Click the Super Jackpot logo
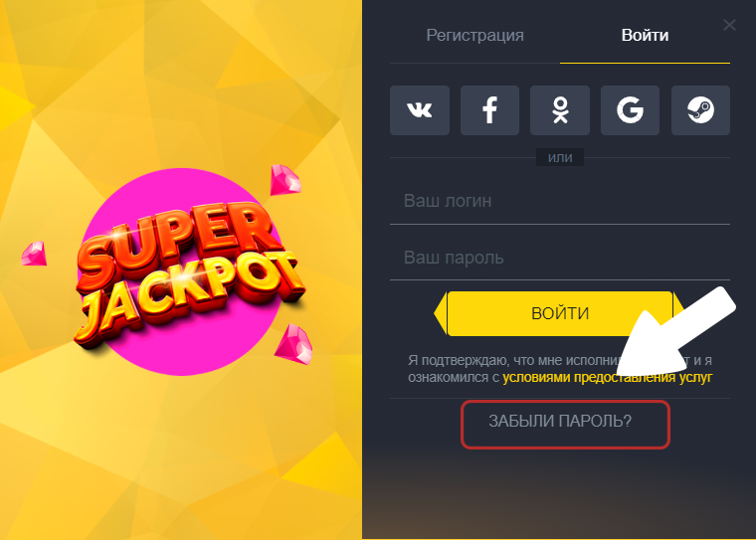 click(x=189, y=277)
